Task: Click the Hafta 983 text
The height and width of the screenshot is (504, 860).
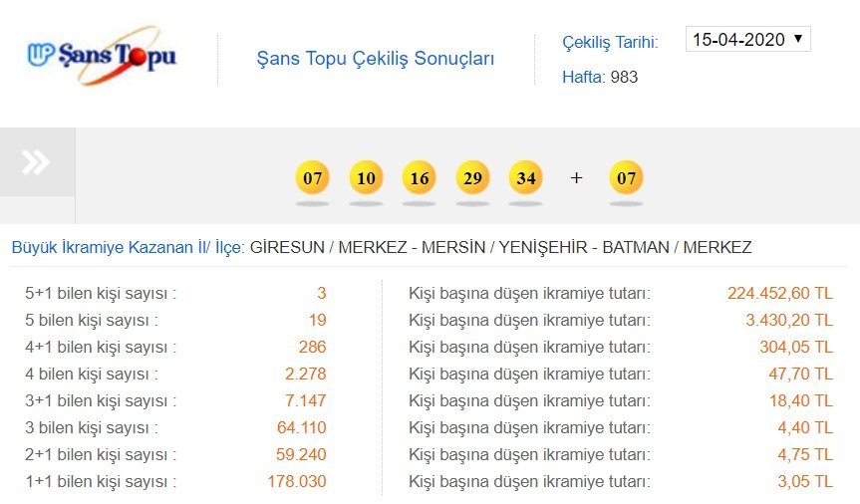Action: (600, 77)
